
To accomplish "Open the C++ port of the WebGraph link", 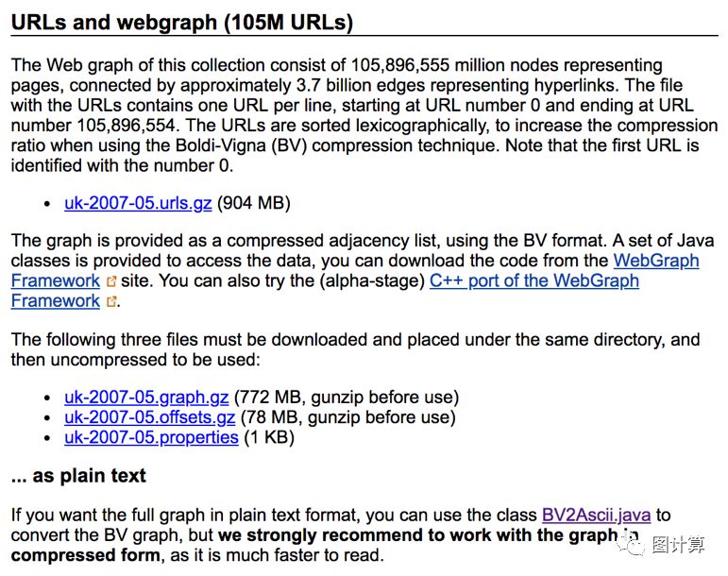I will (533, 280).
